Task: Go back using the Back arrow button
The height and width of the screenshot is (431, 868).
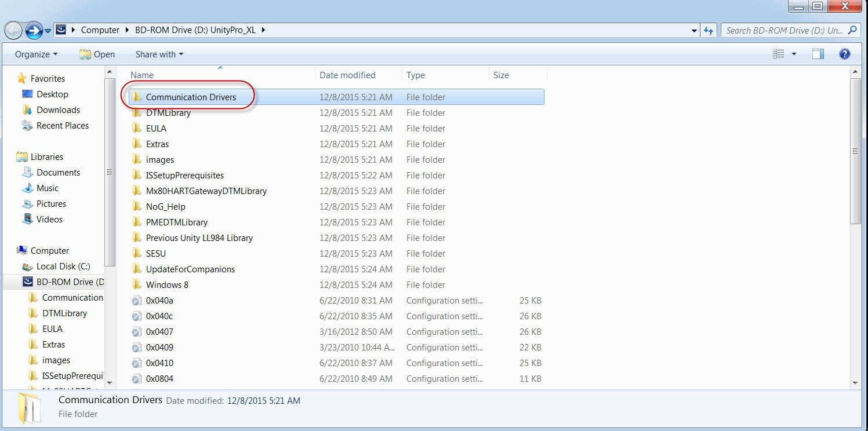Action: point(14,30)
